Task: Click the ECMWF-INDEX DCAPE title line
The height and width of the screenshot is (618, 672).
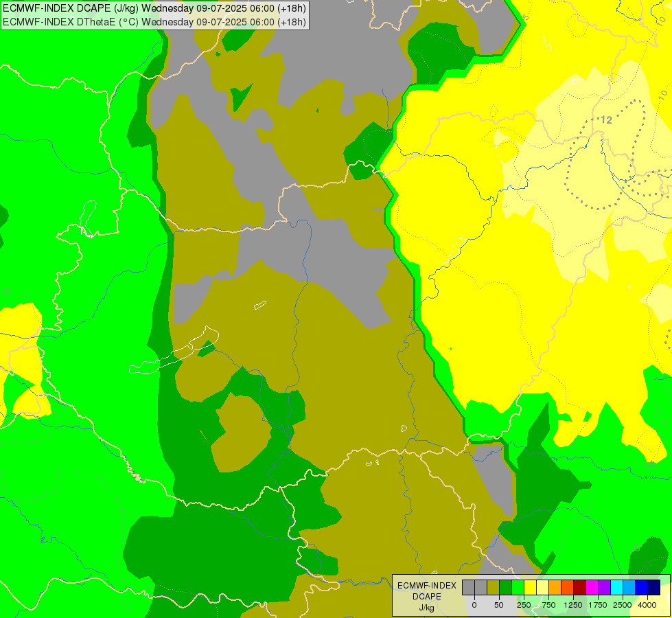Action: tap(154, 8)
